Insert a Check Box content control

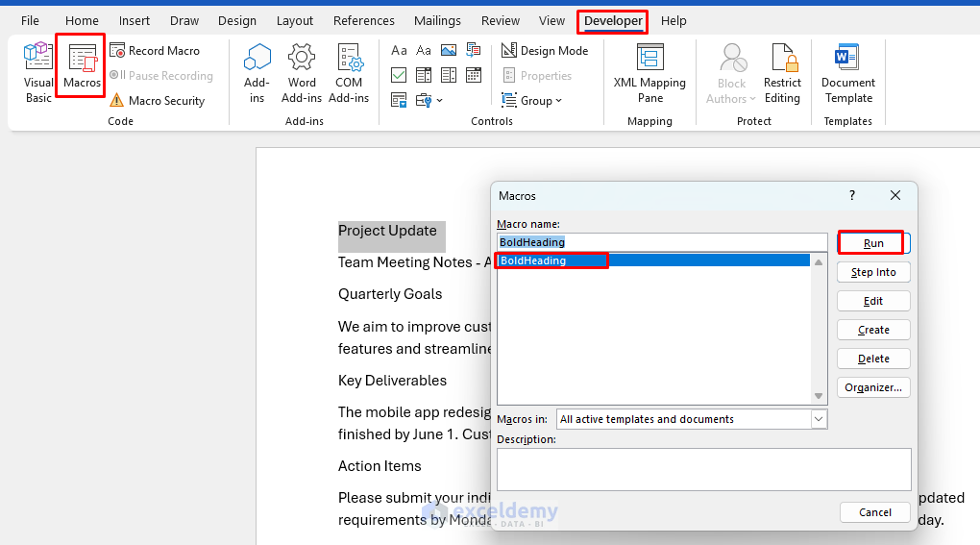tap(399, 76)
